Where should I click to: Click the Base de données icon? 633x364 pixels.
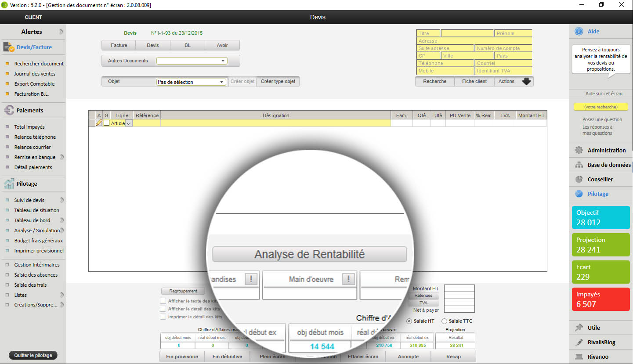click(579, 165)
